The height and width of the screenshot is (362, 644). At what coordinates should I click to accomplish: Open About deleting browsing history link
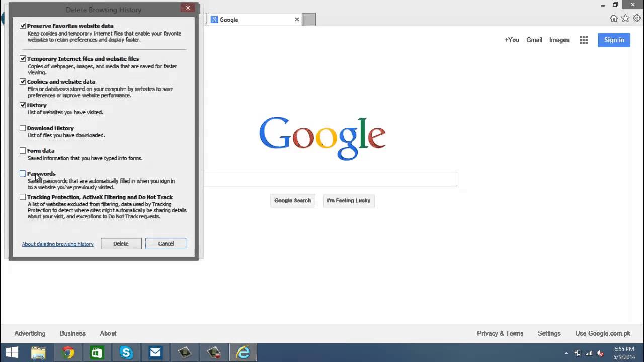[58, 244]
